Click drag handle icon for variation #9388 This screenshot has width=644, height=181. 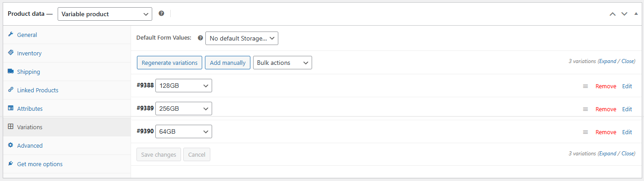point(585,86)
